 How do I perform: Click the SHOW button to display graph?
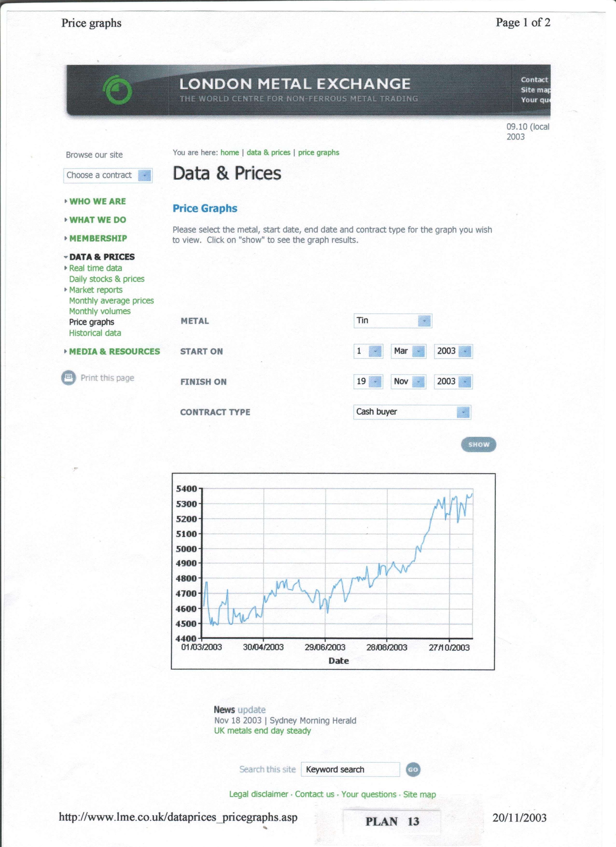[478, 445]
